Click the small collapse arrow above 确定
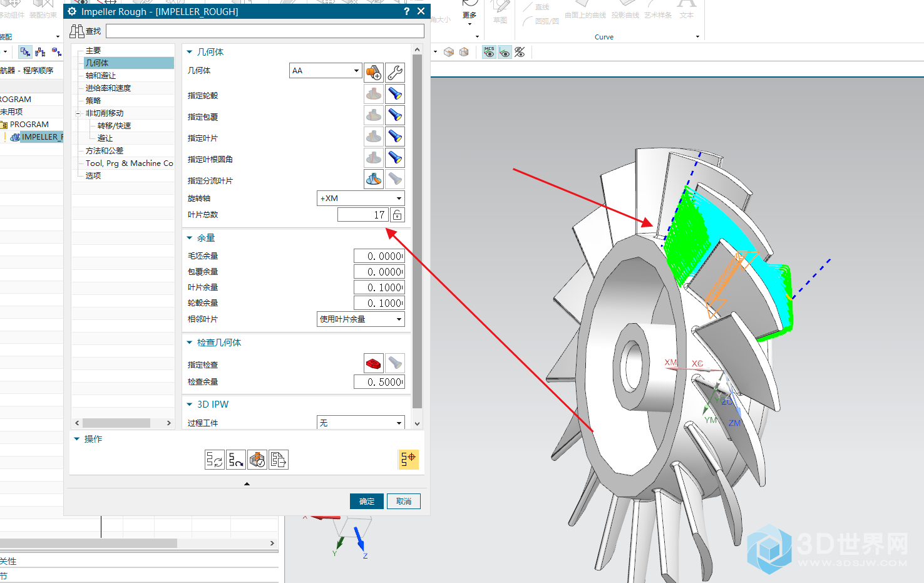Viewport: 924px width, 583px height. click(x=247, y=483)
